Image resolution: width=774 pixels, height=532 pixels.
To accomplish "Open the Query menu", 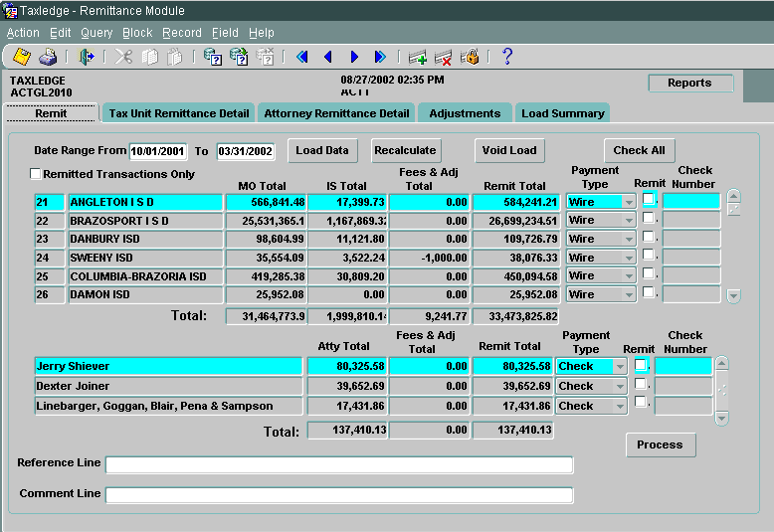I will coord(97,33).
